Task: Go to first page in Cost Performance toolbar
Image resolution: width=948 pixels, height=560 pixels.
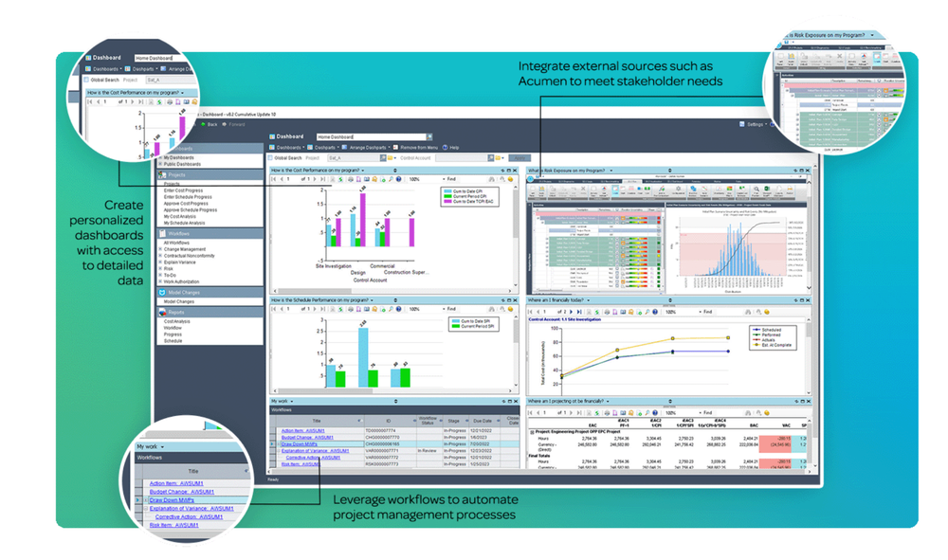Action: pos(274,179)
